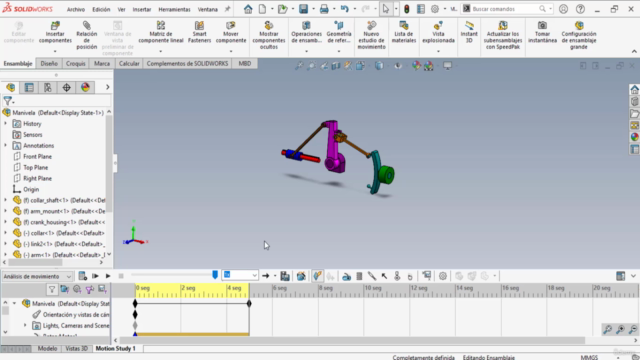640x360 pixels.
Task: Toggle Autokey icon in motion toolbar
Action: [x=318, y=276]
